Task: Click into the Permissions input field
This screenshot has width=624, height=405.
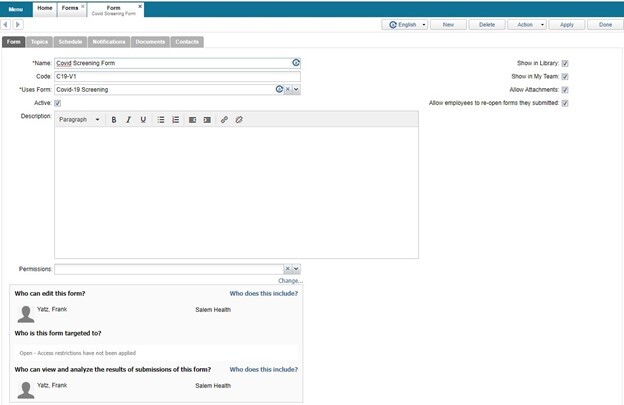Action: [x=169, y=269]
